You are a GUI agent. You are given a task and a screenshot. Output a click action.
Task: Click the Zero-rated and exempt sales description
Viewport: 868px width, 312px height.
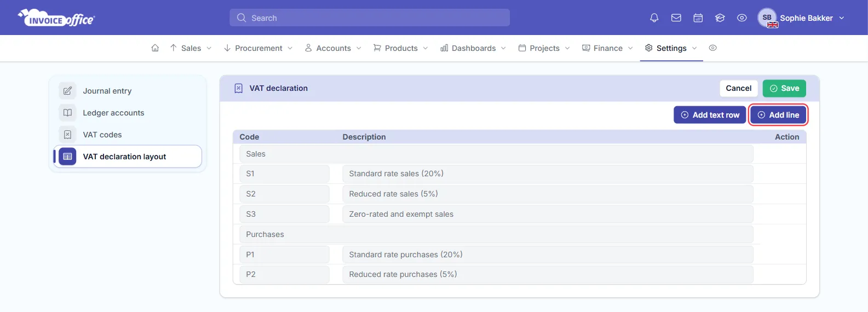[x=548, y=214]
